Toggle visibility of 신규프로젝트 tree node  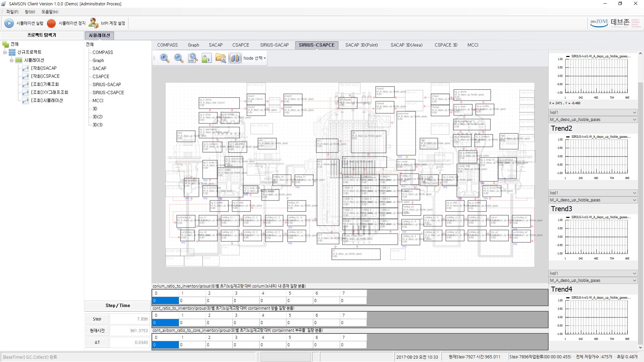click(x=4, y=52)
